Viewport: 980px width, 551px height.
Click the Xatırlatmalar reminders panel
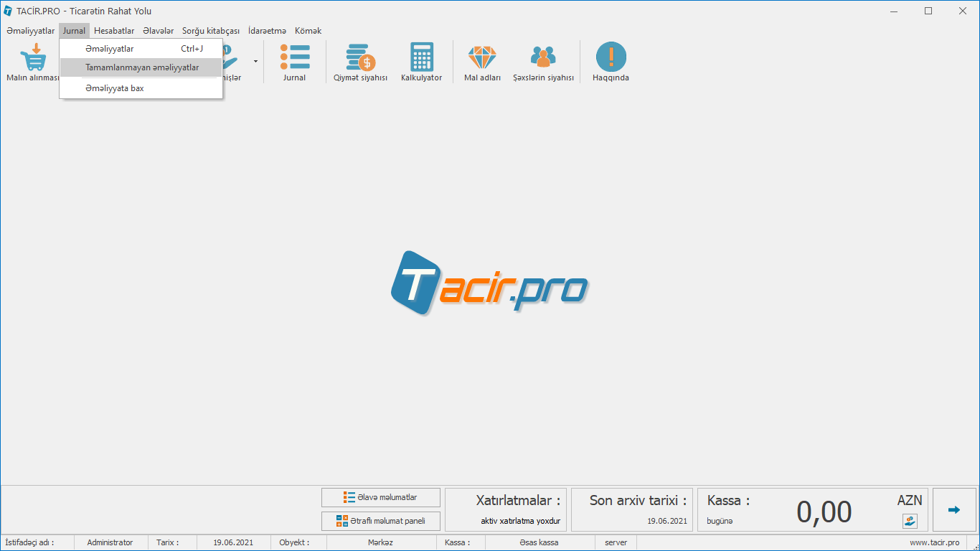tap(506, 510)
